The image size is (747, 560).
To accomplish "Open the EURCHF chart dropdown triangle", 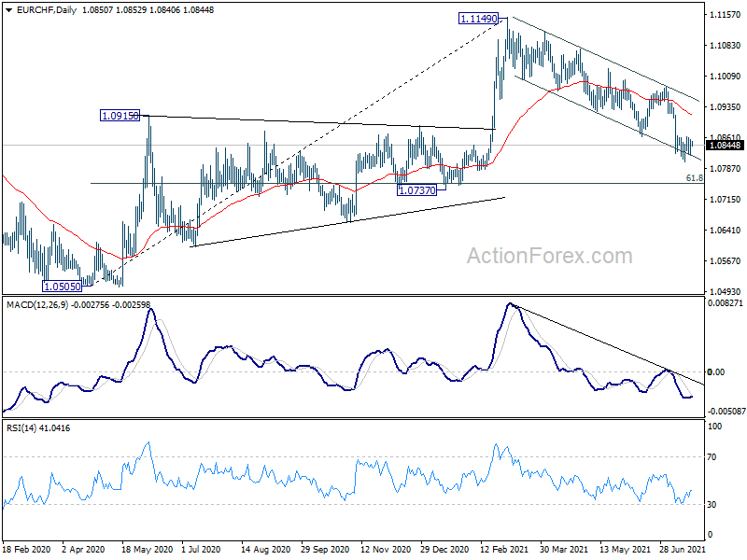I will pyautogui.click(x=8, y=9).
